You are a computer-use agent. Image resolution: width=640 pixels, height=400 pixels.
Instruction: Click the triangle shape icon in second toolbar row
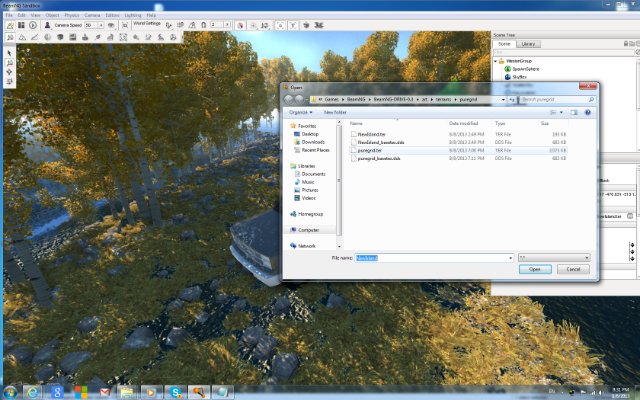22,37
